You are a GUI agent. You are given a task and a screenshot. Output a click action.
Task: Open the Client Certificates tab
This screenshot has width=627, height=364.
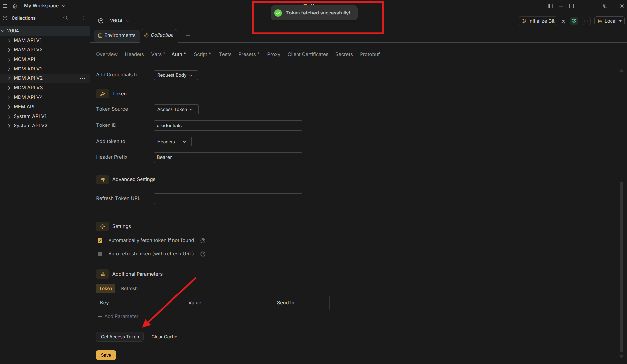pyautogui.click(x=308, y=54)
